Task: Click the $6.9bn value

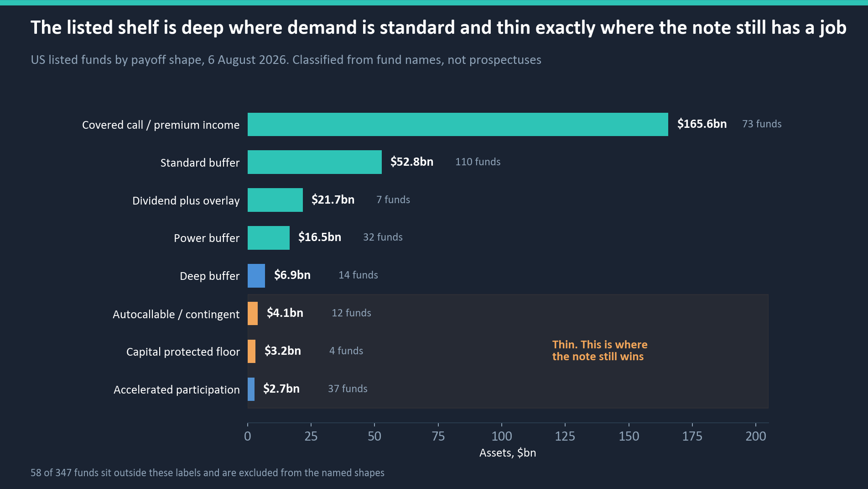Action: pos(292,275)
